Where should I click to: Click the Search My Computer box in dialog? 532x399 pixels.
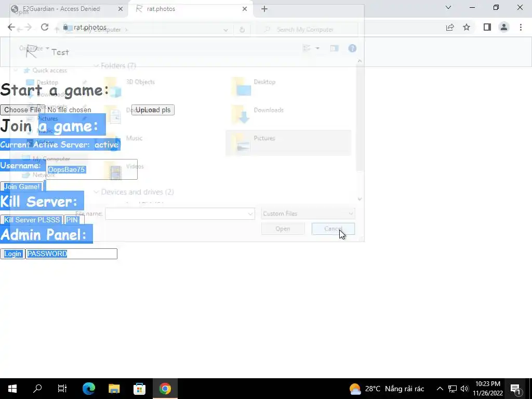[307, 30]
